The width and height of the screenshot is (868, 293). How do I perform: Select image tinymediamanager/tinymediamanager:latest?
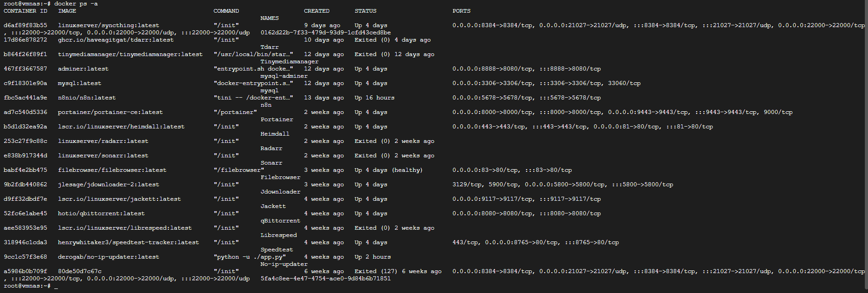click(x=130, y=54)
